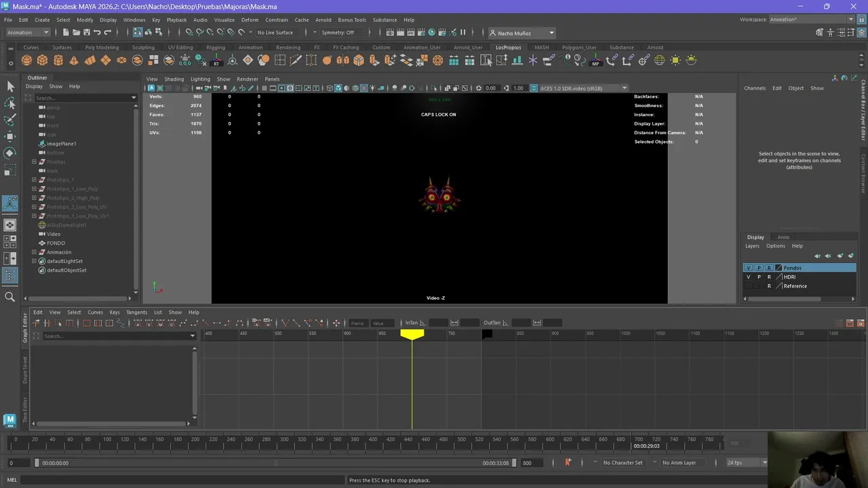This screenshot has width=868, height=488.
Task: Toggle R display type of Fondos layer
Action: coord(769,268)
